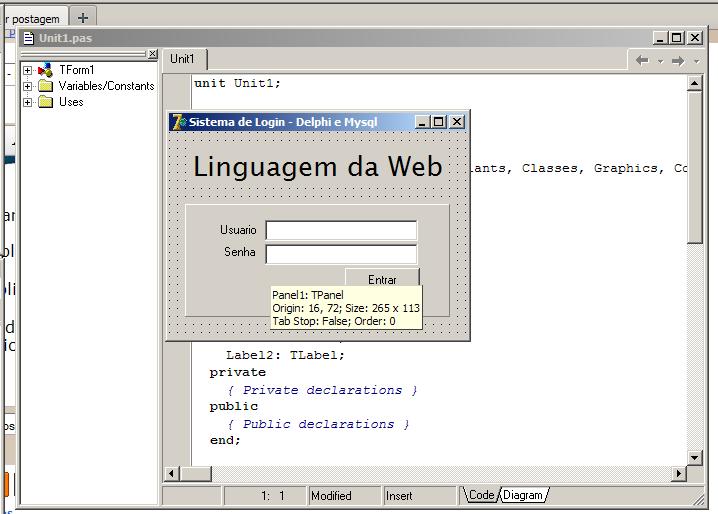
Task: Click the 'end;' code line
Action: coord(225,440)
